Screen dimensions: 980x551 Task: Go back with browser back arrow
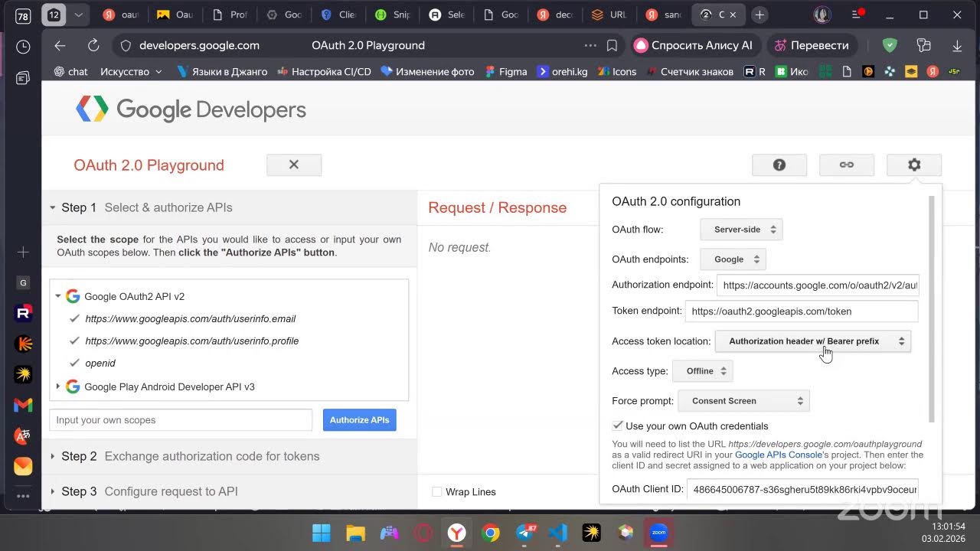coord(60,45)
